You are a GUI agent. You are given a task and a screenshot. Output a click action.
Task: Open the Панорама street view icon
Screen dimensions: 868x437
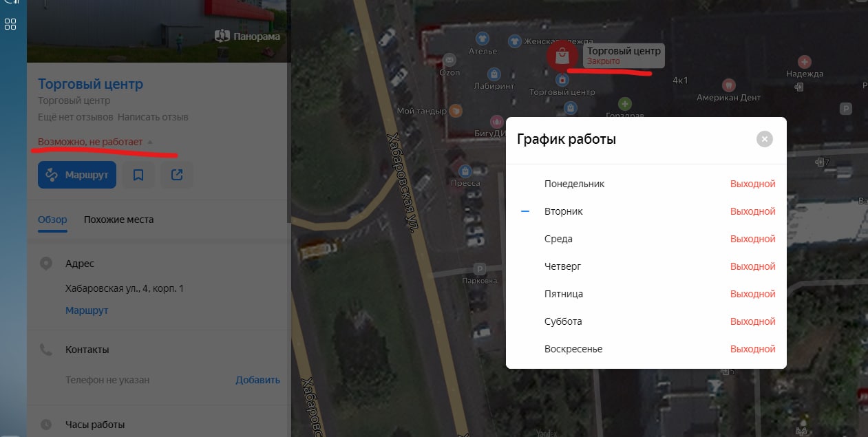click(x=222, y=36)
